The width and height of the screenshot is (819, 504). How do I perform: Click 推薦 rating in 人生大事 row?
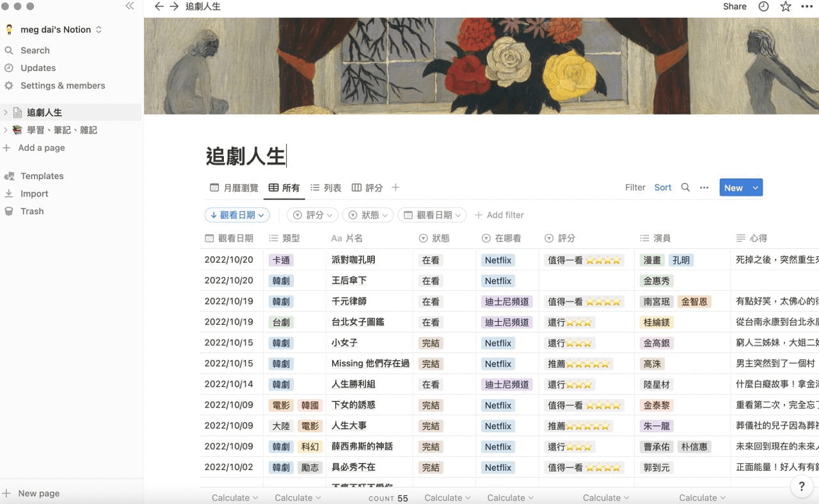coord(578,426)
